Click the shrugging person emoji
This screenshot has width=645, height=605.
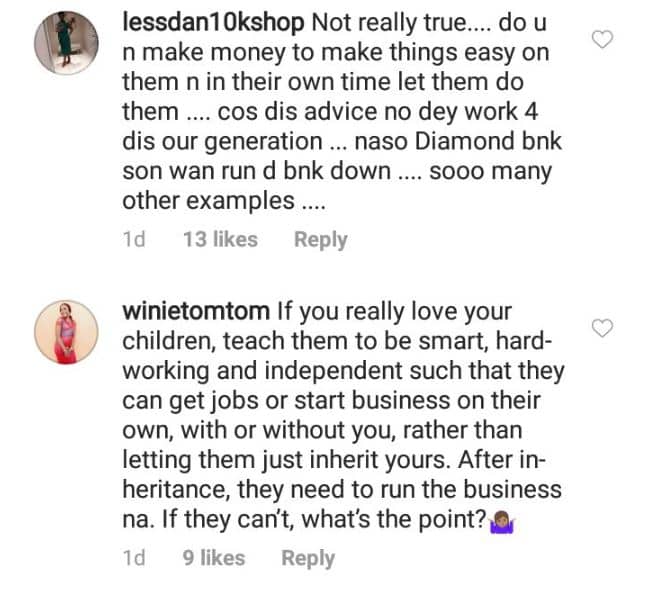(x=500, y=523)
